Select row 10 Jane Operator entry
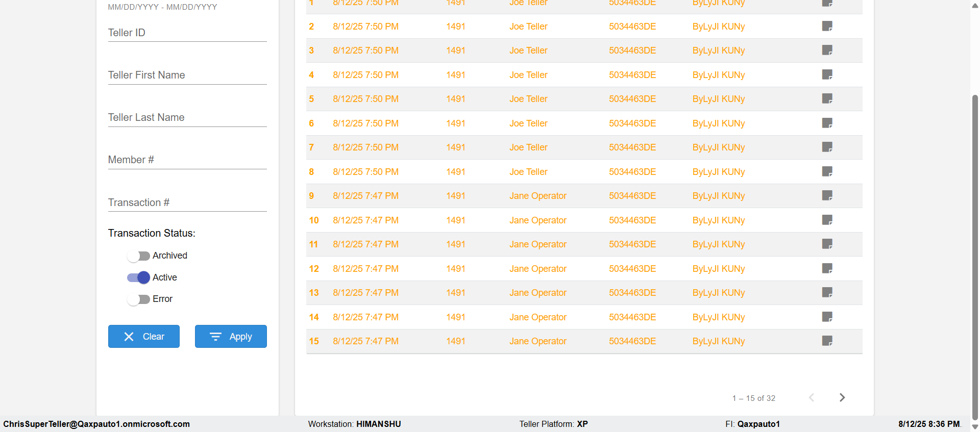Screen dimensions: 980x432 (x=537, y=220)
